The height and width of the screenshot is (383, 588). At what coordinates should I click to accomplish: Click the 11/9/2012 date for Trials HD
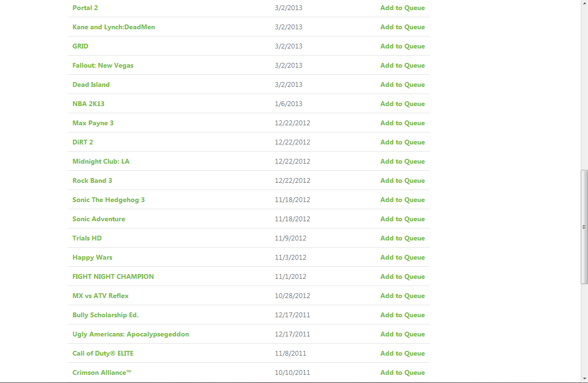pos(291,238)
